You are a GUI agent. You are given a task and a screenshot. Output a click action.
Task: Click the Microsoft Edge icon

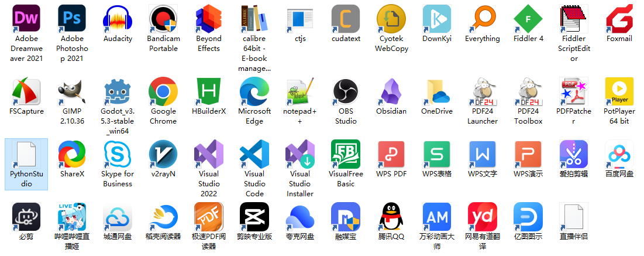click(254, 92)
